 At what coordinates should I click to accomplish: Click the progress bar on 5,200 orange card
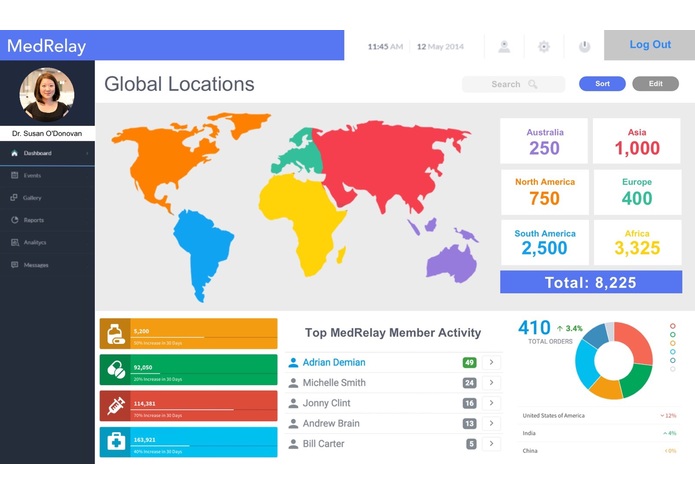[204, 338]
